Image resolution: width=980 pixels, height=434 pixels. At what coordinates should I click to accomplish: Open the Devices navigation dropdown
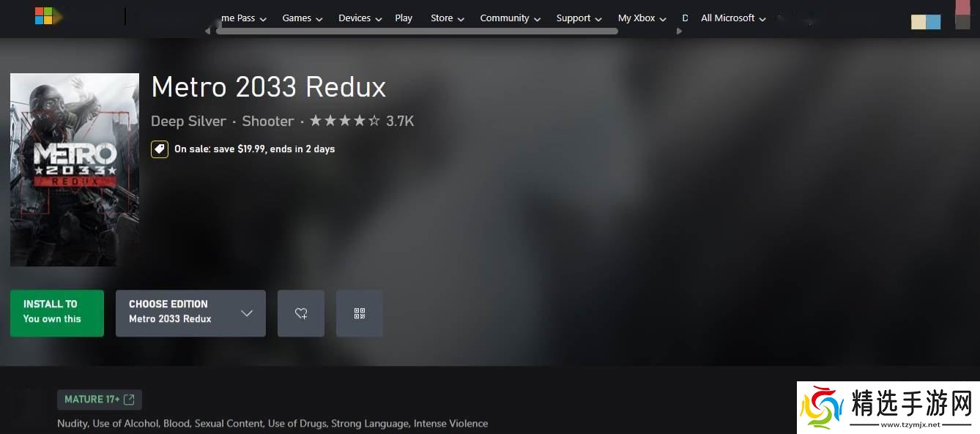click(360, 18)
